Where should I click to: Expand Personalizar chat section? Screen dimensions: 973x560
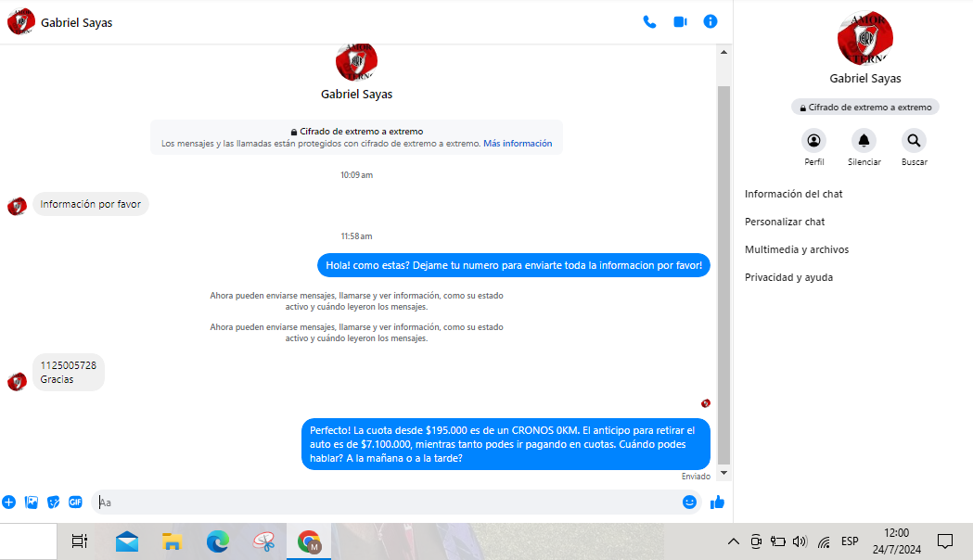tap(785, 222)
